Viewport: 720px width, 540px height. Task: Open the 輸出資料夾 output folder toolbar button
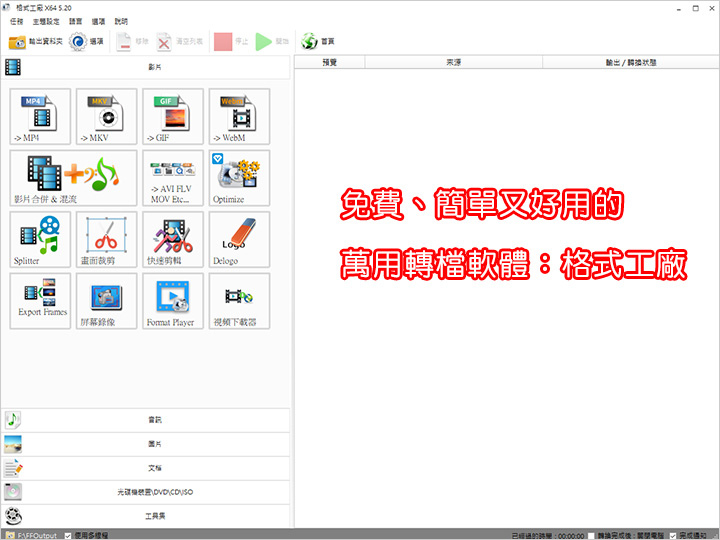(35, 42)
